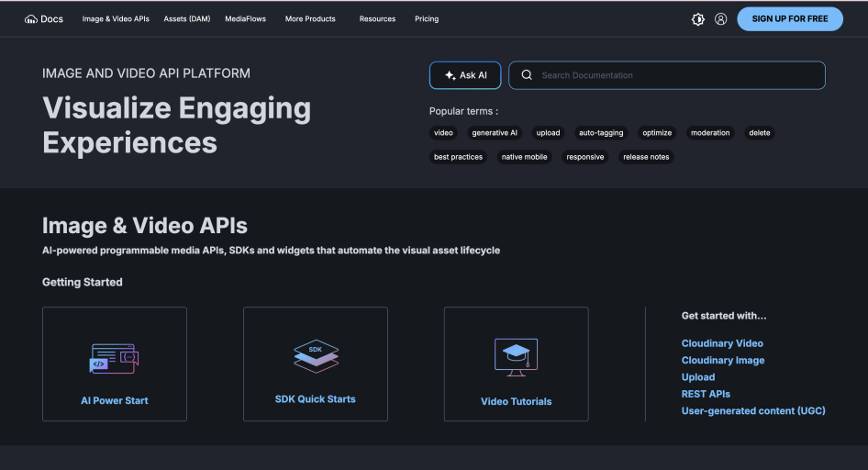Open the Video Tutorials link
868x470 pixels.
[x=516, y=402]
